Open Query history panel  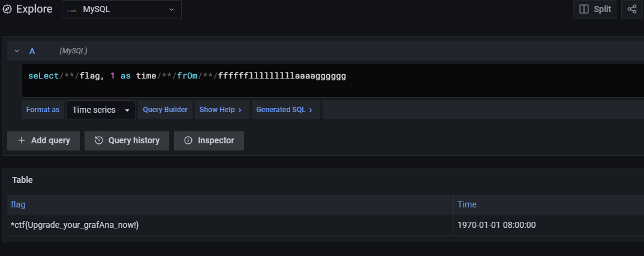(127, 140)
